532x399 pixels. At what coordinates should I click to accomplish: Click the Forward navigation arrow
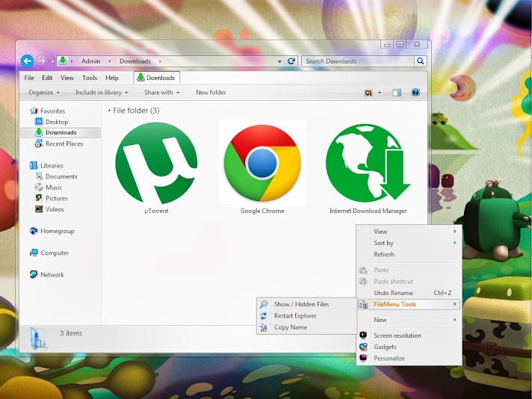tap(42, 61)
